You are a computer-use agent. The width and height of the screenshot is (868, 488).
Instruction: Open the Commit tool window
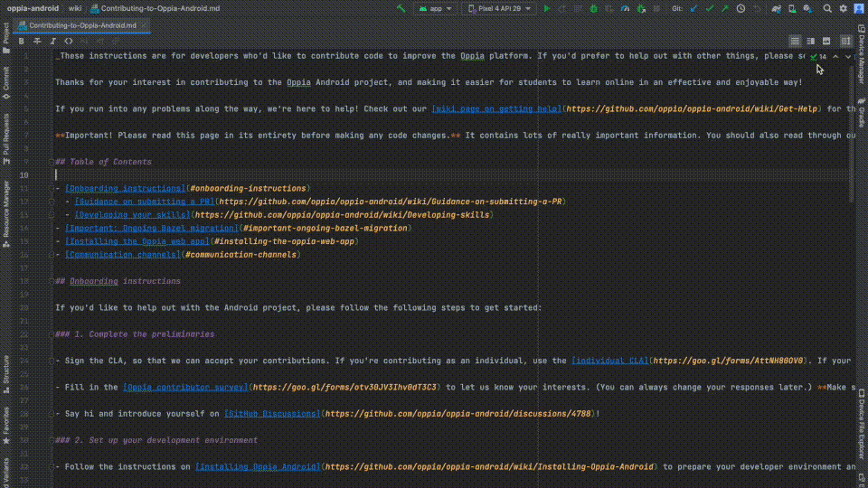click(6, 83)
